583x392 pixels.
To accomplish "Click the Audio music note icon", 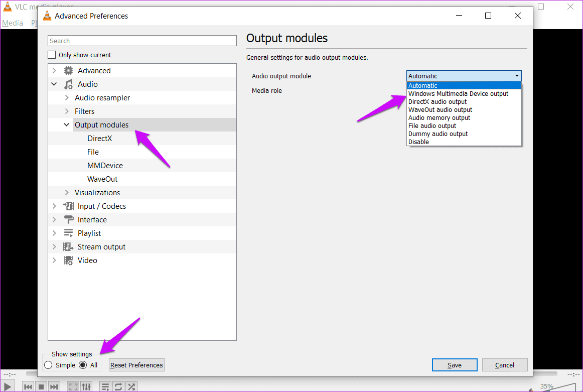I will click(68, 84).
